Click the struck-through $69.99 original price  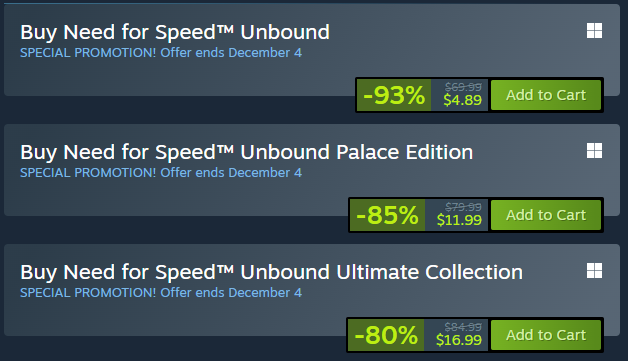[463, 87]
